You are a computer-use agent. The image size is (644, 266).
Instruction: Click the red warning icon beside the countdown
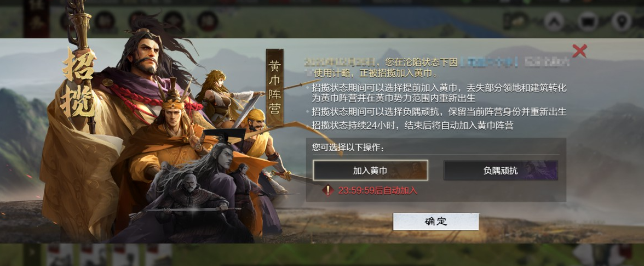327,190
